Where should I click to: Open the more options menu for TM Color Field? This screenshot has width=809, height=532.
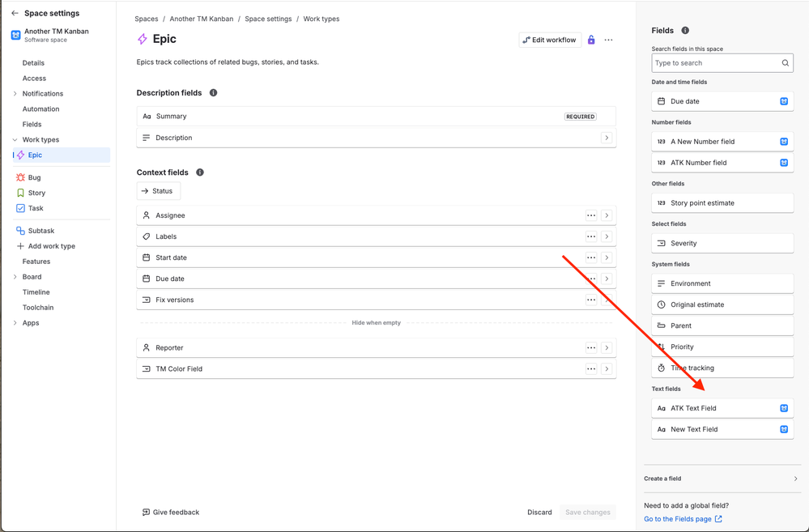(x=591, y=369)
